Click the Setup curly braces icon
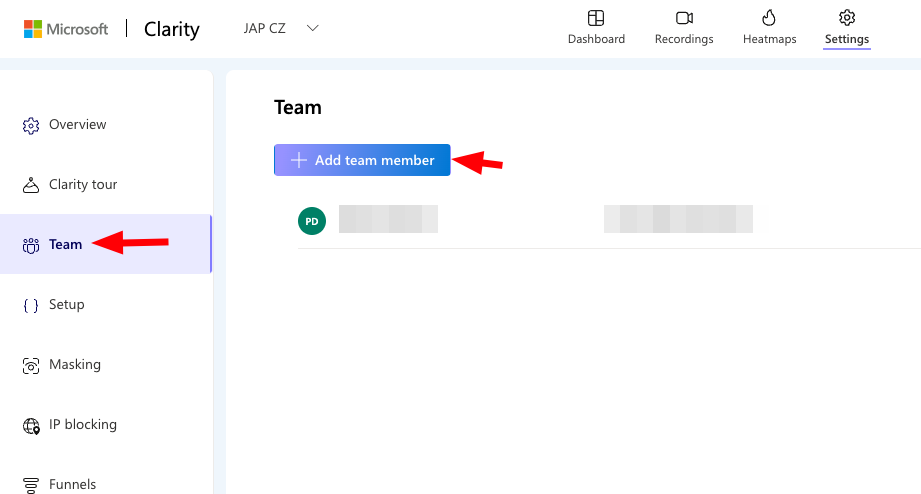Viewport: 921px width, 494px height. click(31, 305)
